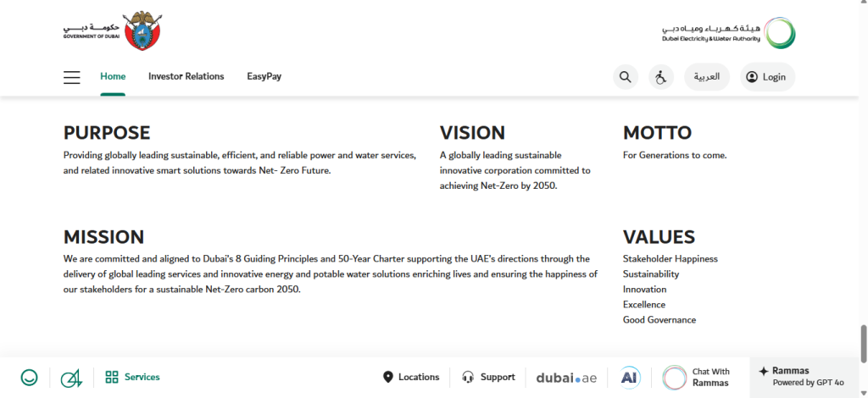This screenshot has height=398, width=868.
Task: Open Chat With Rammas circle icon
Action: pos(674,378)
